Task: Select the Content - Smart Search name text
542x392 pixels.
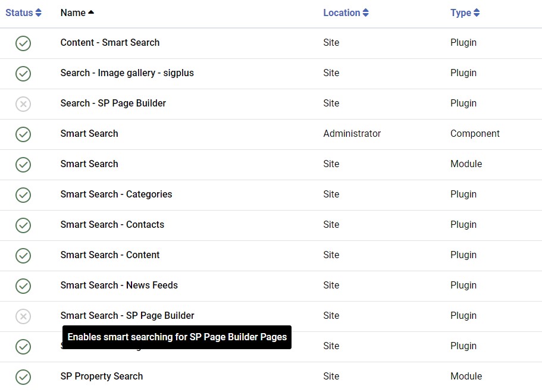Action: pos(110,43)
